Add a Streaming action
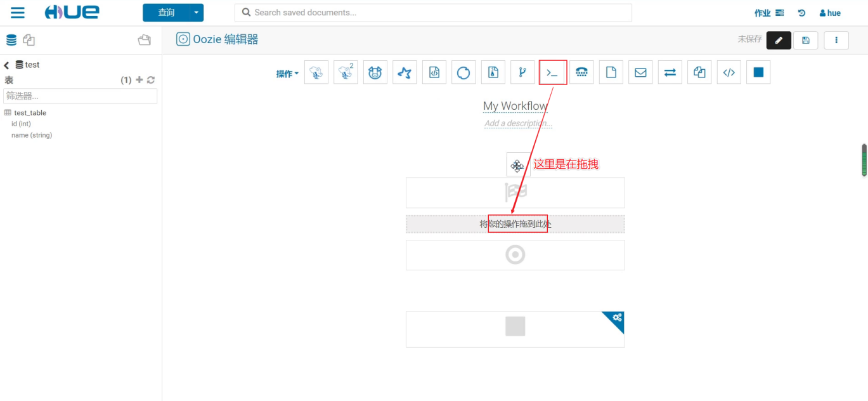 [670, 72]
